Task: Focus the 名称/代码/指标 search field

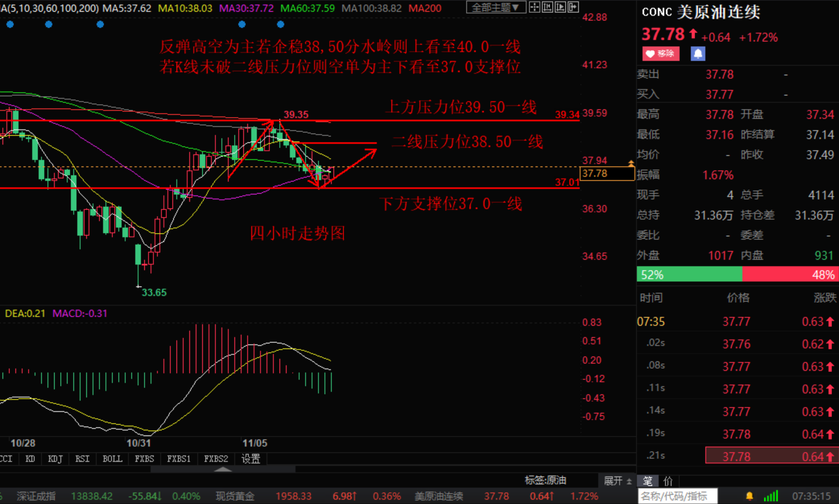Action: tap(677, 496)
